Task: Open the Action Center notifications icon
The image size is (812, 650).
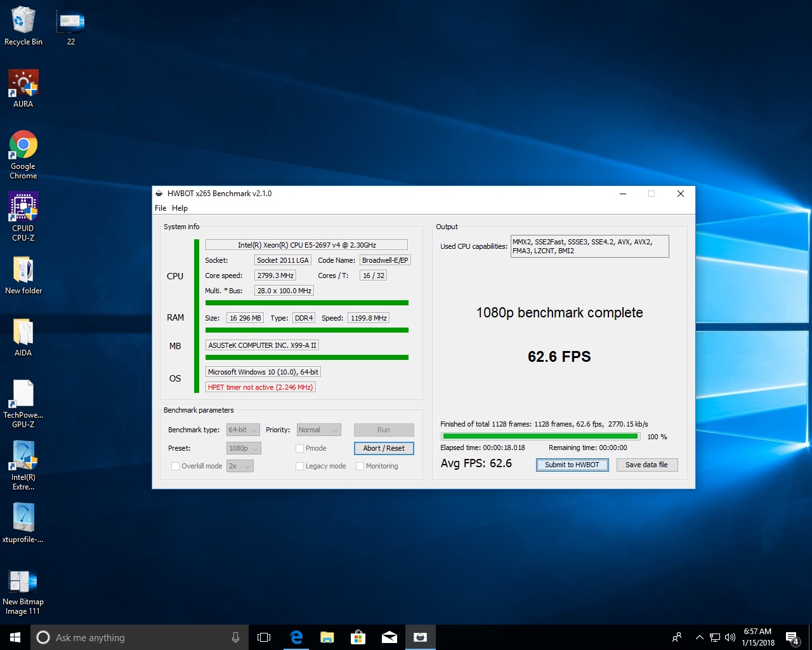Action: pyautogui.click(x=792, y=637)
